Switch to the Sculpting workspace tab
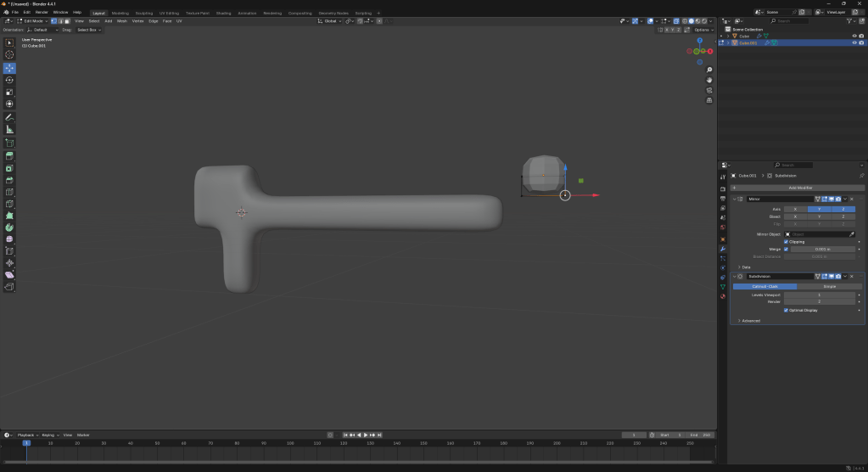 coord(144,13)
